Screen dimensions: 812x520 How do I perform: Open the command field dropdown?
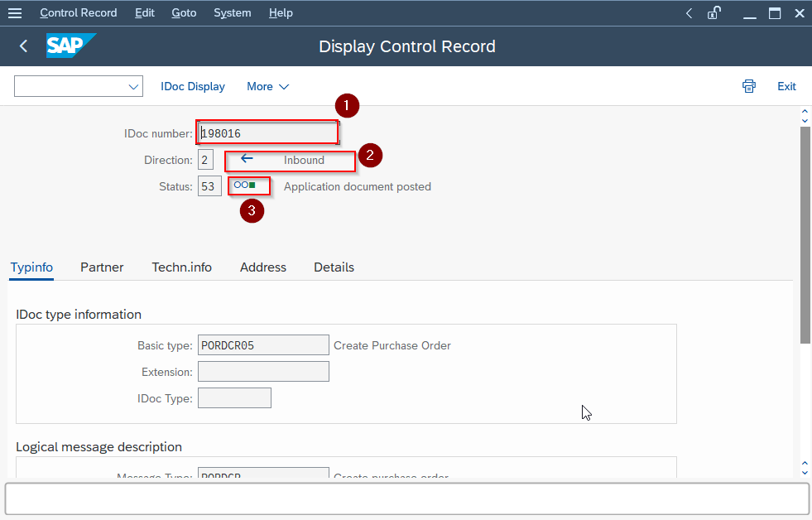pyautogui.click(x=133, y=86)
